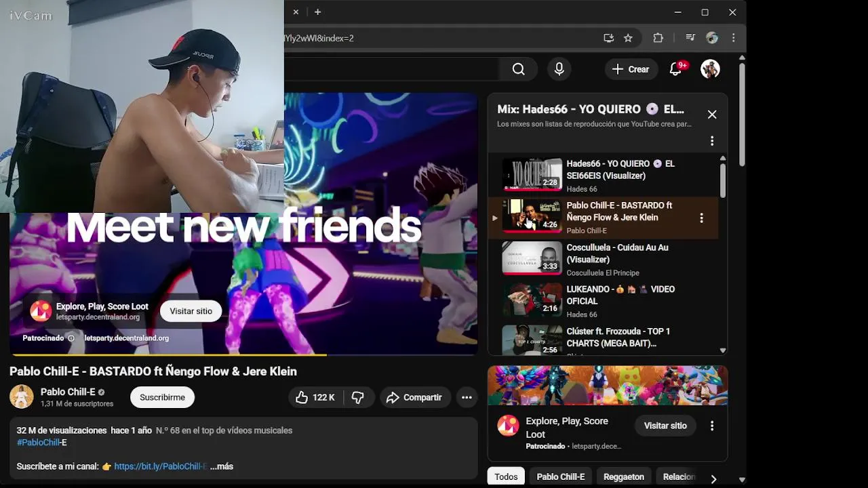Image resolution: width=868 pixels, height=488 pixels.
Task: Click the page vertical scrollbar thumb
Action: coord(742,114)
